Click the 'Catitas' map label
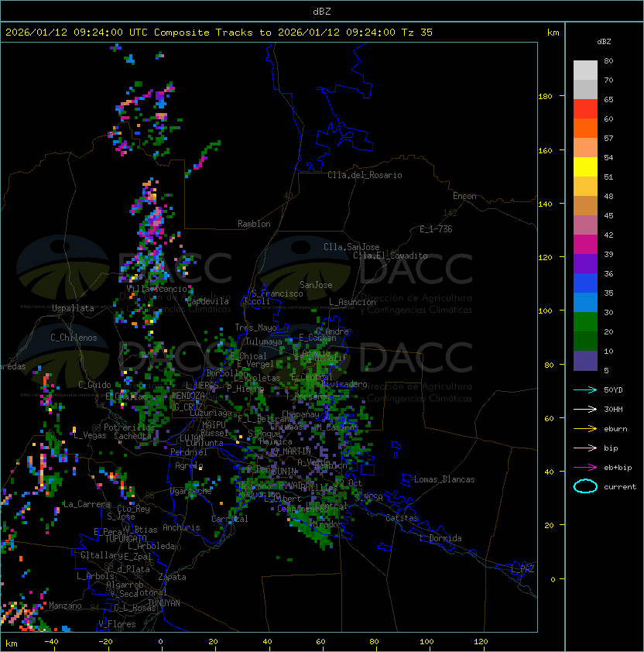644x652 pixels. 402,518
